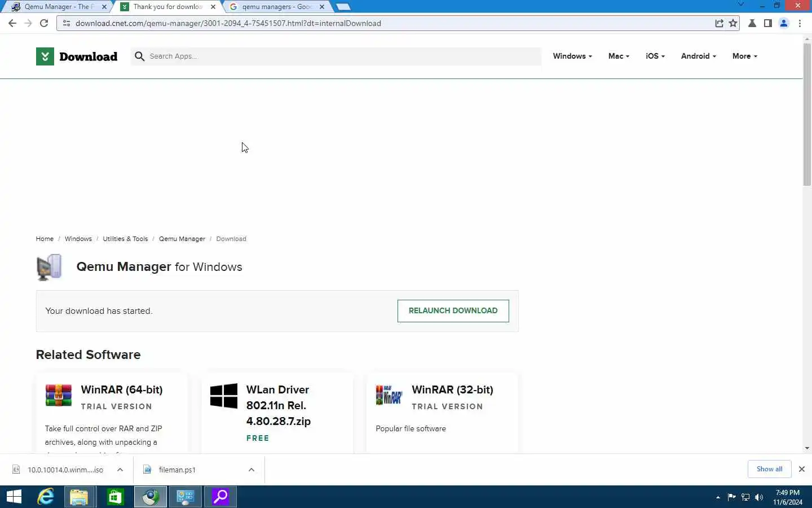Open options arrow for the iso download
The height and width of the screenshot is (508, 812).
click(x=120, y=470)
